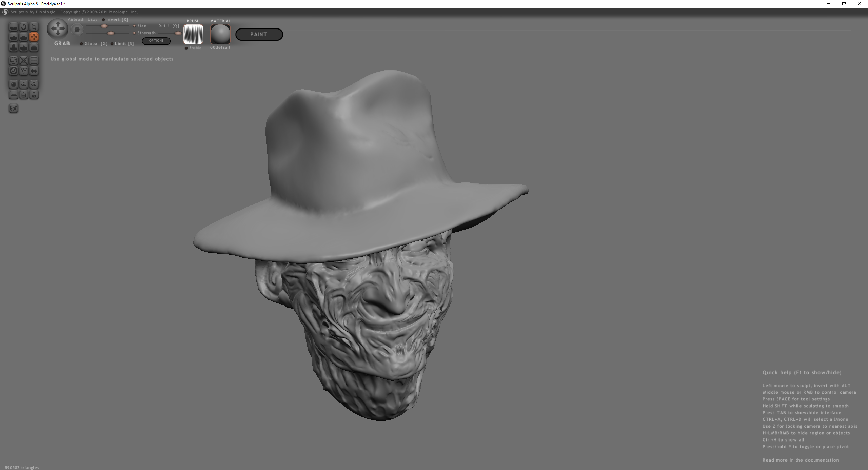868x470 pixels.
Task: Click the Import OBJ icon
Action: 23,84
